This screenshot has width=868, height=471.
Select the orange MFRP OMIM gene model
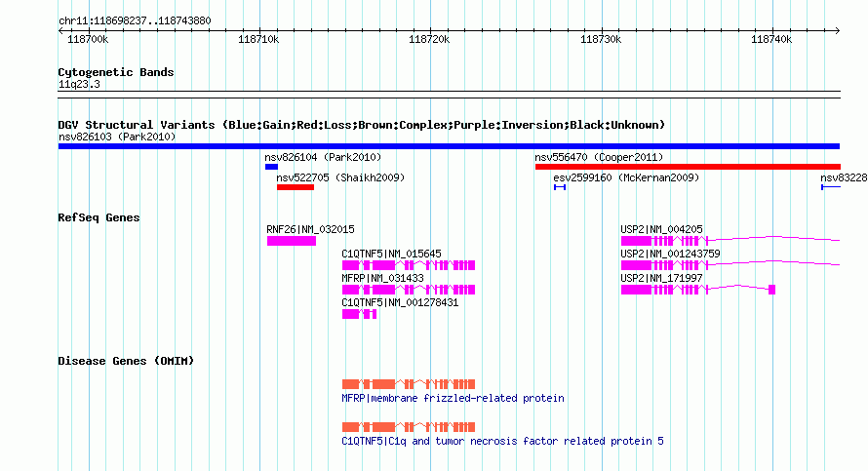tap(409, 384)
